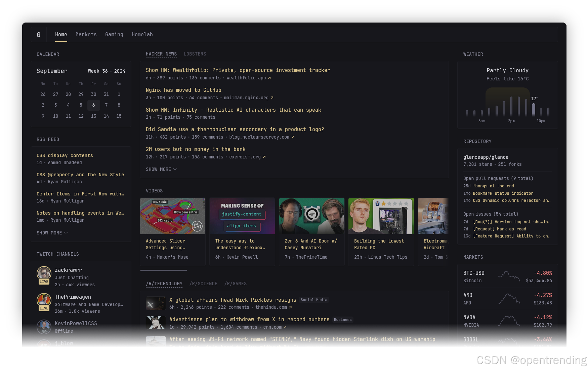Click the videos horizontal scrollbar
The width and height of the screenshot is (588, 370).
pos(164,270)
